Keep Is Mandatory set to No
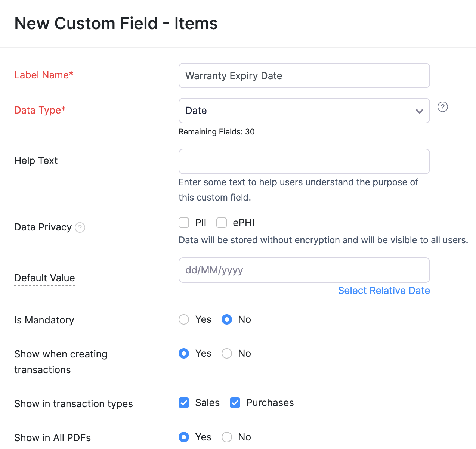The height and width of the screenshot is (449, 476). [x=227, y=319]
